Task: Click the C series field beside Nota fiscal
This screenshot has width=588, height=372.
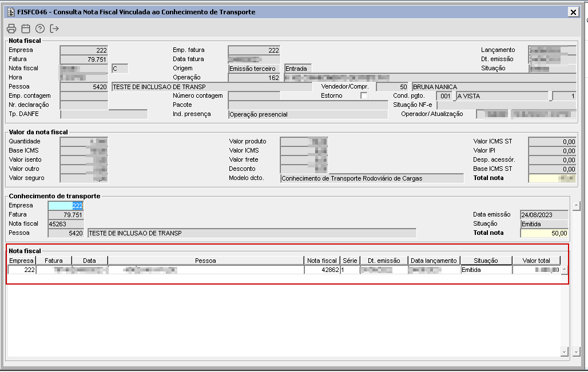Action: pos(120,69)
